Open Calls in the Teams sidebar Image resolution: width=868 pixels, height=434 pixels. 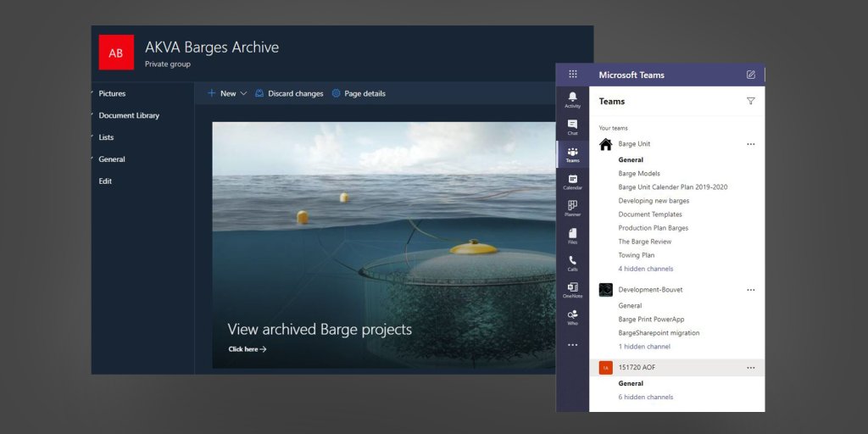pos(572,262)
